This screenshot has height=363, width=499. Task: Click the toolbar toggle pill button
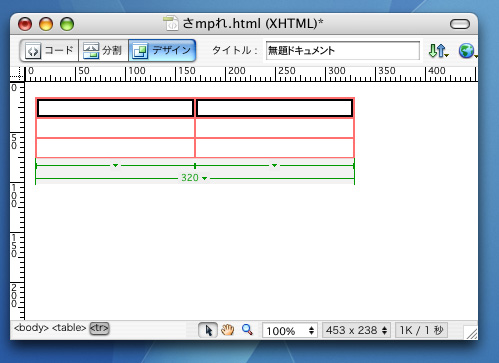click(460, 24)
